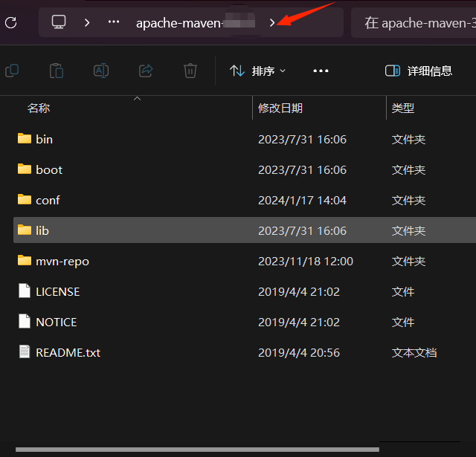
Task: Open the See more ellipsis menu in the toolbar
Action: tap(321, 71)
